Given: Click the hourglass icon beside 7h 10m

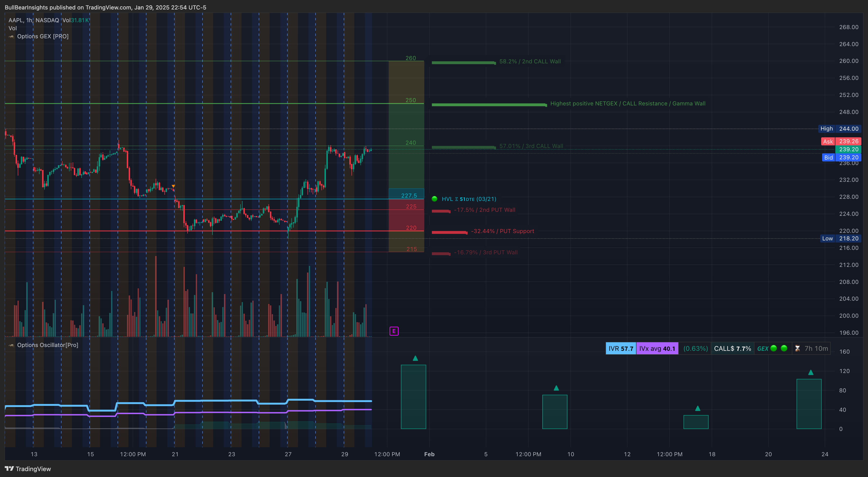Looking at the screenshot, I should [x=797, y=349].
